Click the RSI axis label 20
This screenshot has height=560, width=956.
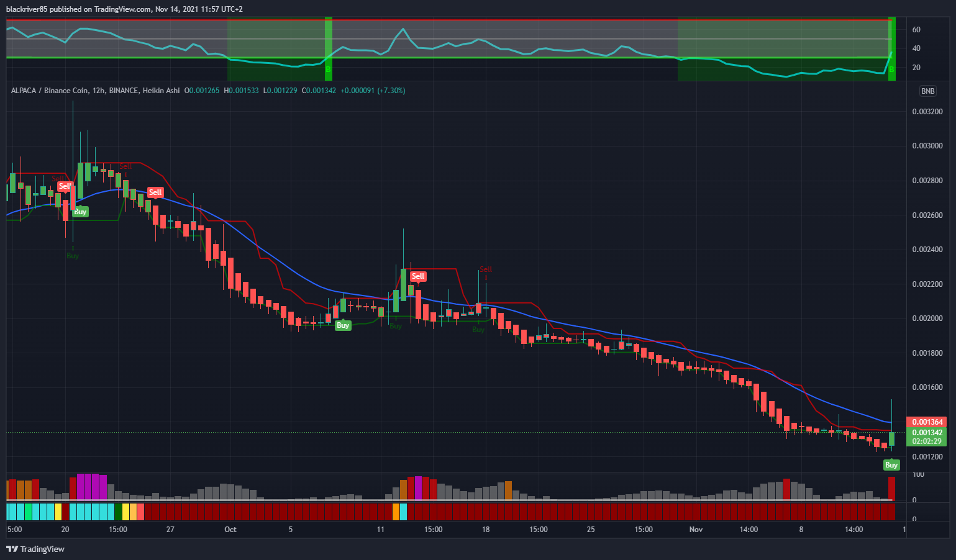[916, 68]
